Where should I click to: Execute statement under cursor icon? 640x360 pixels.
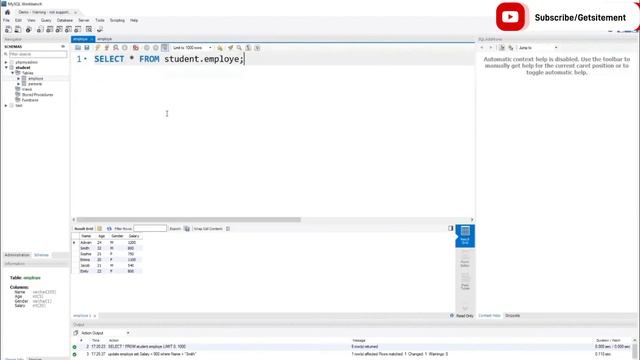pyautogui.click(x=107, y=48)
